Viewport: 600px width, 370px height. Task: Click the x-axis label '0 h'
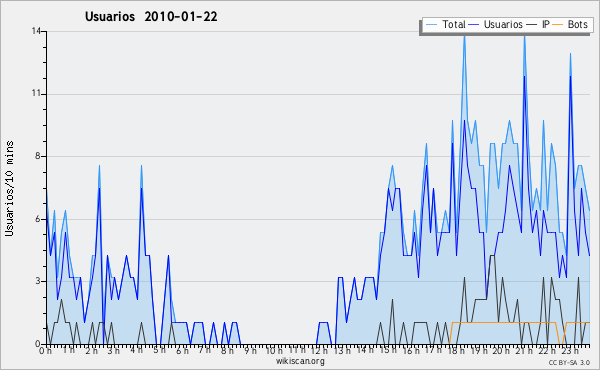45,350
